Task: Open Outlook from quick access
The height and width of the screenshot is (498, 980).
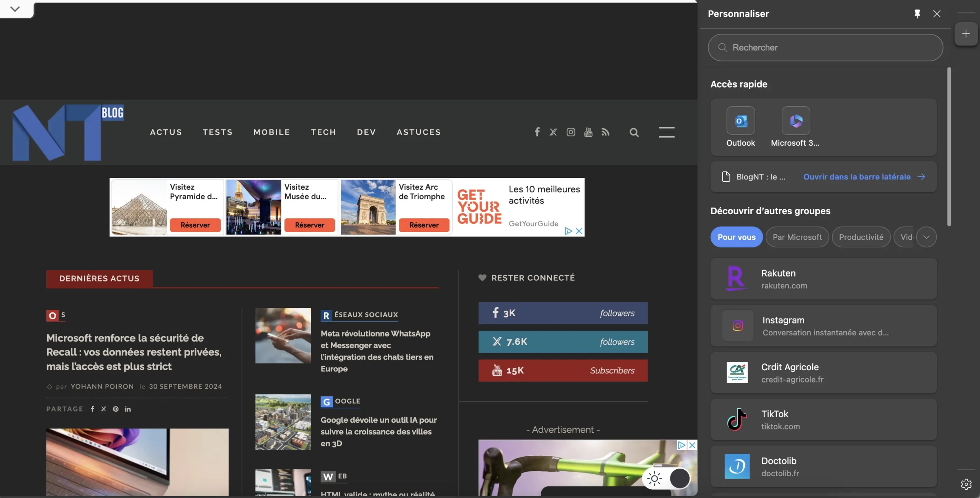Action: point(740,121)
